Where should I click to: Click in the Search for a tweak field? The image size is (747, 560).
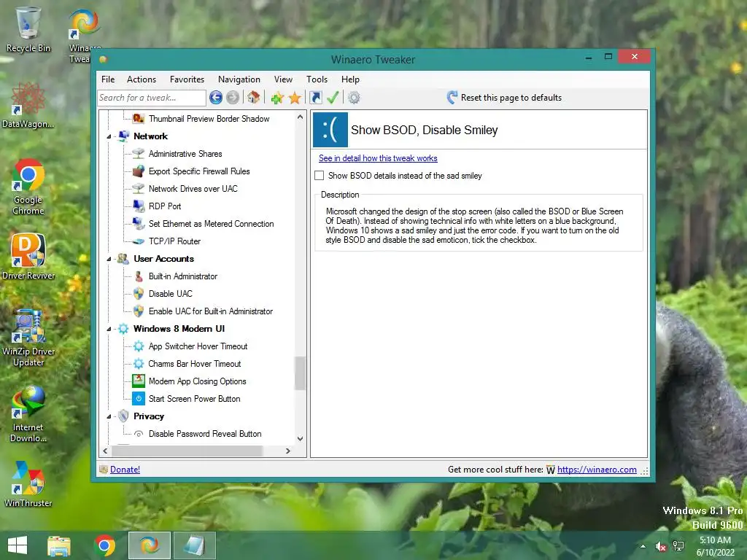click(152, 98)
